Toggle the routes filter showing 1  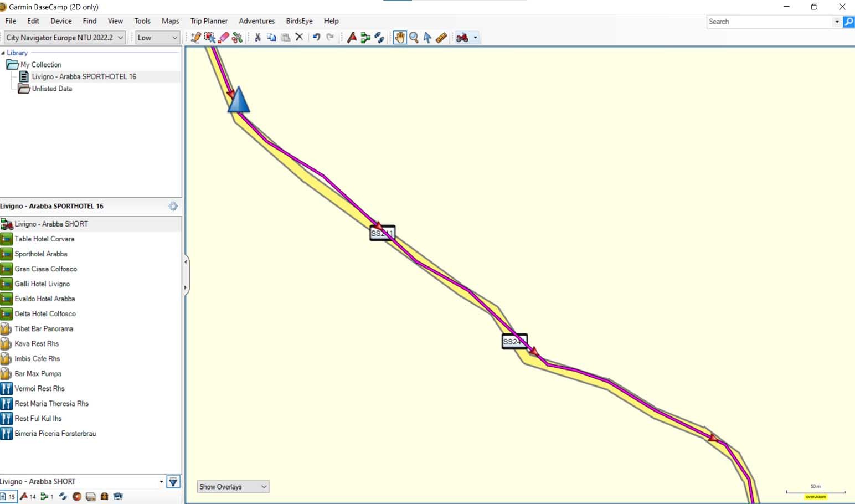[x=47, y=496]
